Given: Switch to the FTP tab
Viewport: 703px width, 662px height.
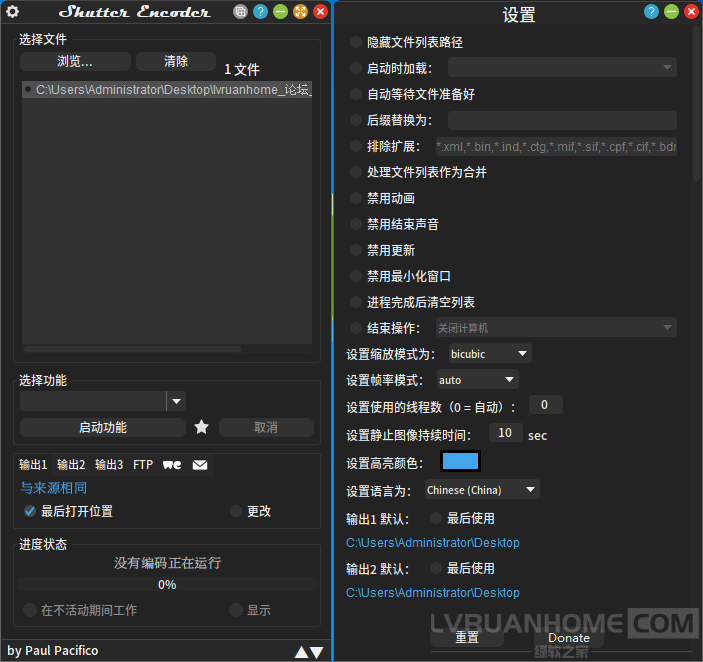Looking at the screenshot, I should coord(143,465).
